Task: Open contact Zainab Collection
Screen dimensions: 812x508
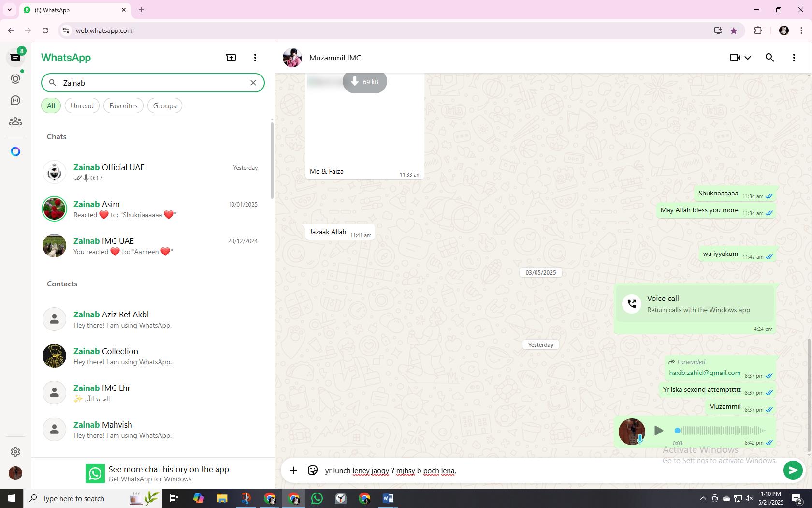Action: point(152,356)
